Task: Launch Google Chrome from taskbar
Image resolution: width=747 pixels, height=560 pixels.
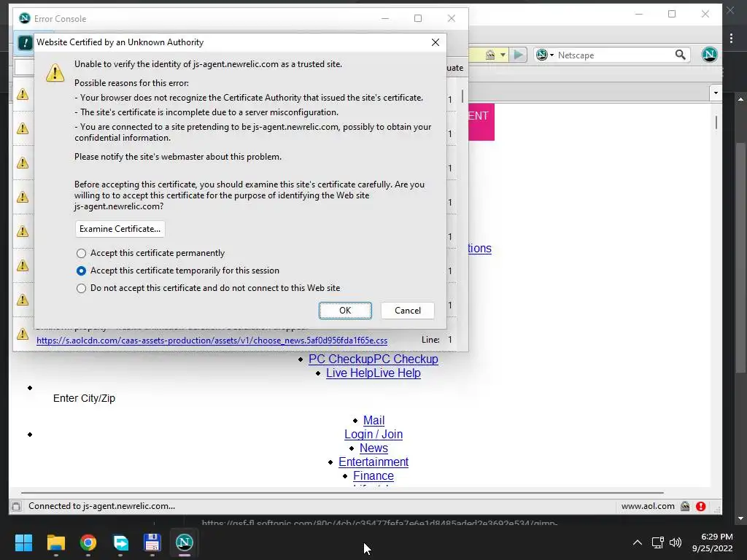Action: 88,542
